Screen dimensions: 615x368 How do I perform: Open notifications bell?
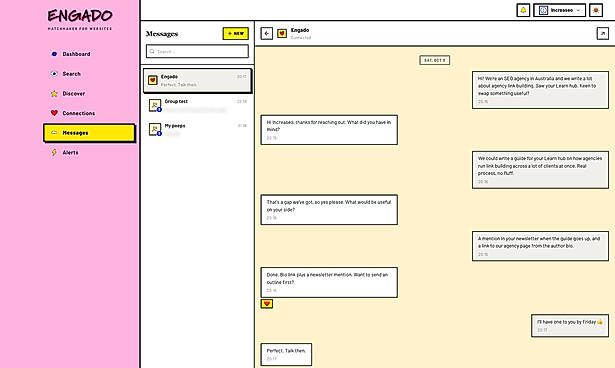tap(523, 10)
